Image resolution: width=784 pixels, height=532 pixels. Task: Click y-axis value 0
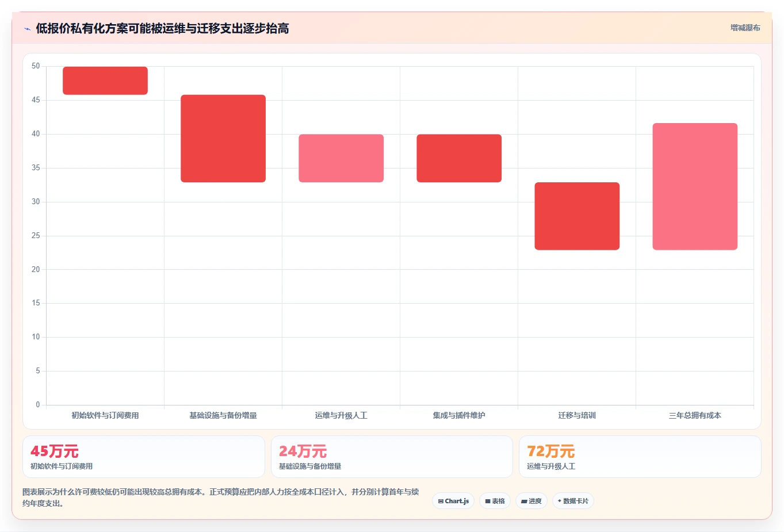click(38, 405)
